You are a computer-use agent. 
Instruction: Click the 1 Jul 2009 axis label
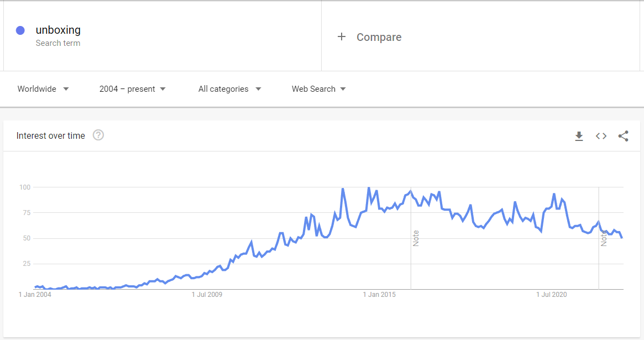tap(207, 295)
